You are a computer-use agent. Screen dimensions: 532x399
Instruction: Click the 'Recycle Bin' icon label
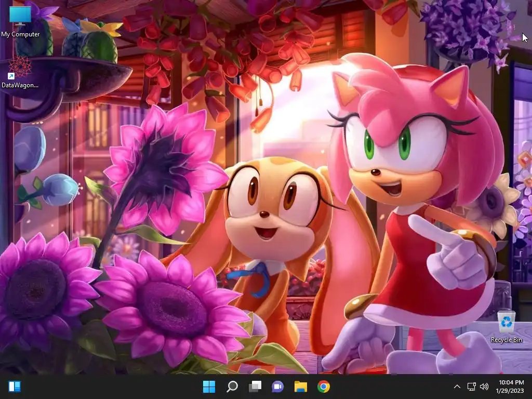coord(506,340)
